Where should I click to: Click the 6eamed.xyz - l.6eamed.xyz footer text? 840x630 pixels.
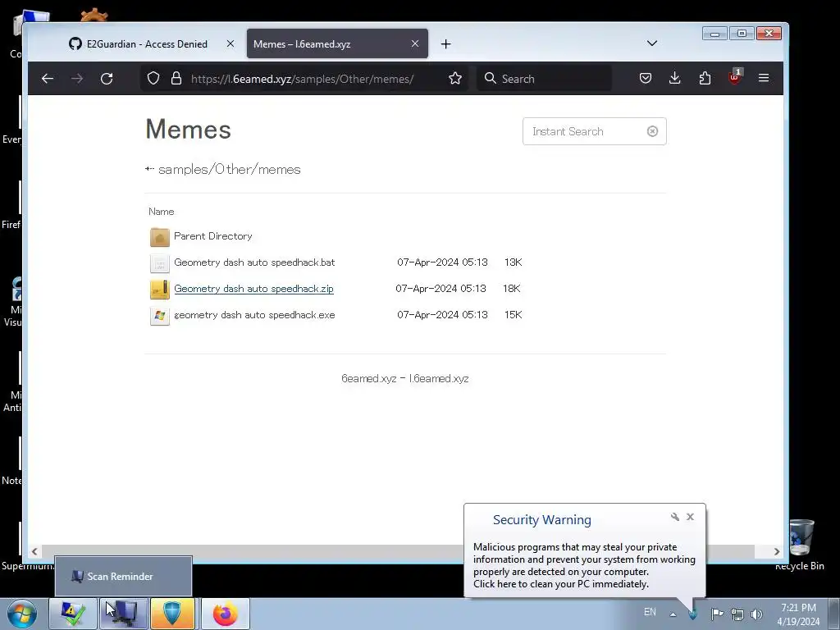point(405,378)
